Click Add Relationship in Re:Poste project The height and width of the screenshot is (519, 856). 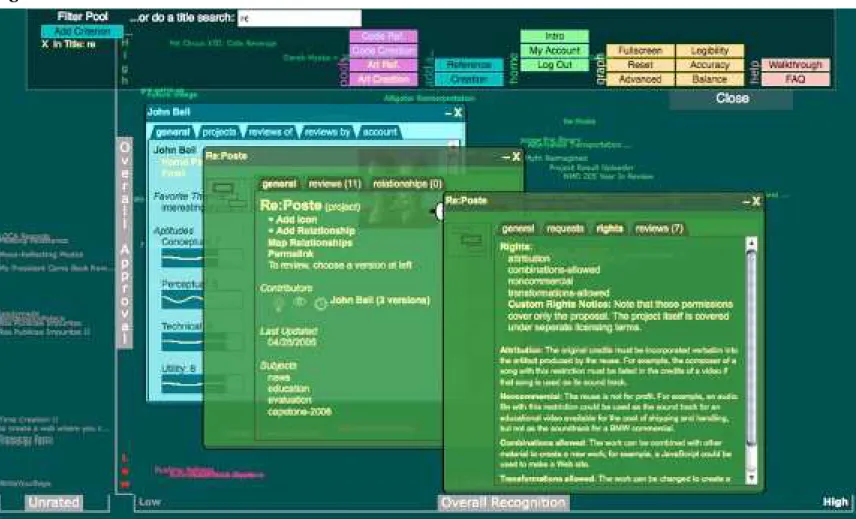[315, 231]
